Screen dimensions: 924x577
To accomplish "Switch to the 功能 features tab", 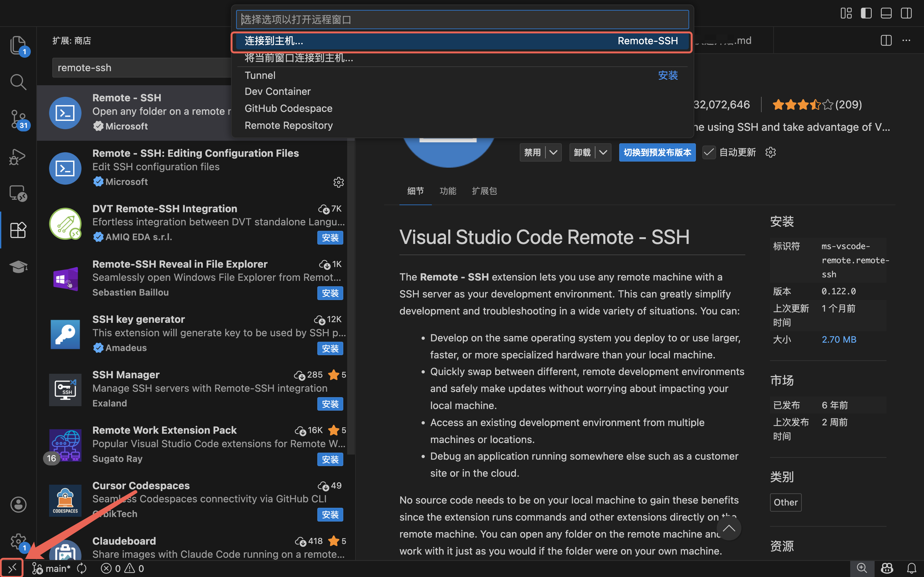I will point(448,191).
